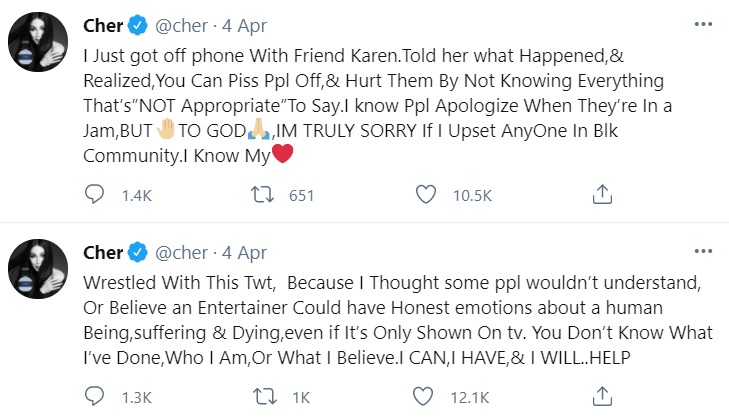Open Cher's profile name on second tweet

pos(104,252)
